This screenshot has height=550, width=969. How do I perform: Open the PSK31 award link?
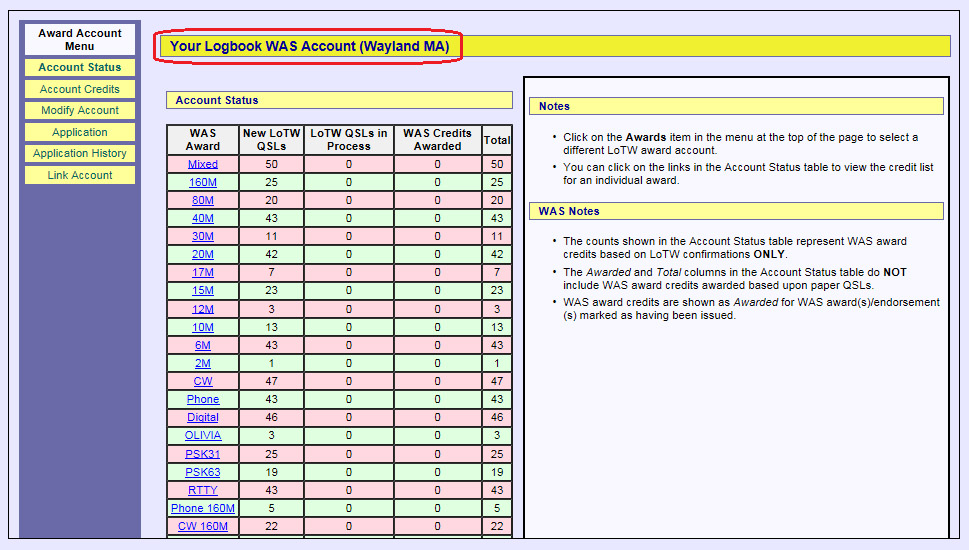pyautogui.click(x=203, y=454)
